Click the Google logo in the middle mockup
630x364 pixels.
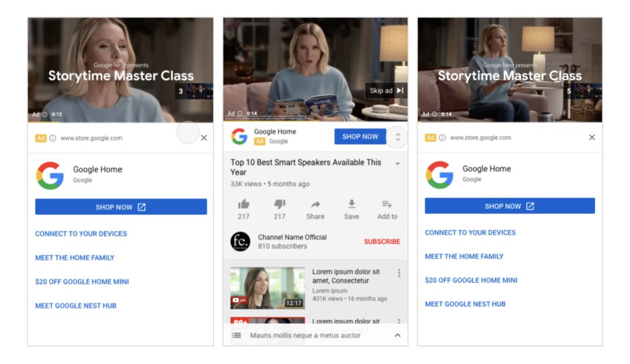pos(239,136)
